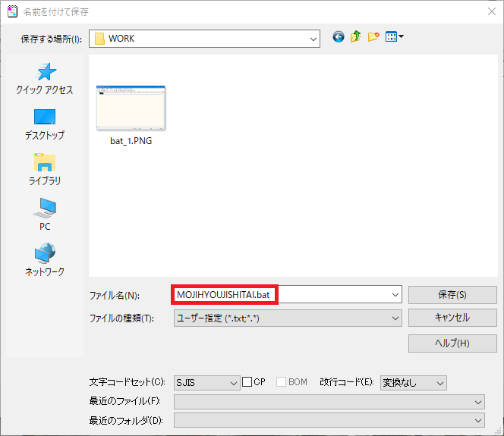Screen dimensions: 504x436
Task: Click the Save (保存) button
Action: pyautogui.click(x=452, y=295)
